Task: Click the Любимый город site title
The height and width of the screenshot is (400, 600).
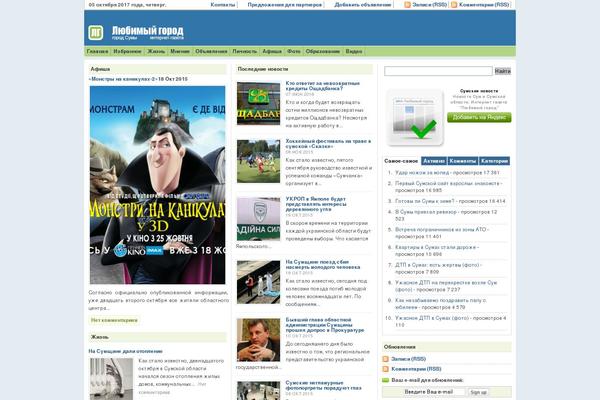Action: [148, 31]
